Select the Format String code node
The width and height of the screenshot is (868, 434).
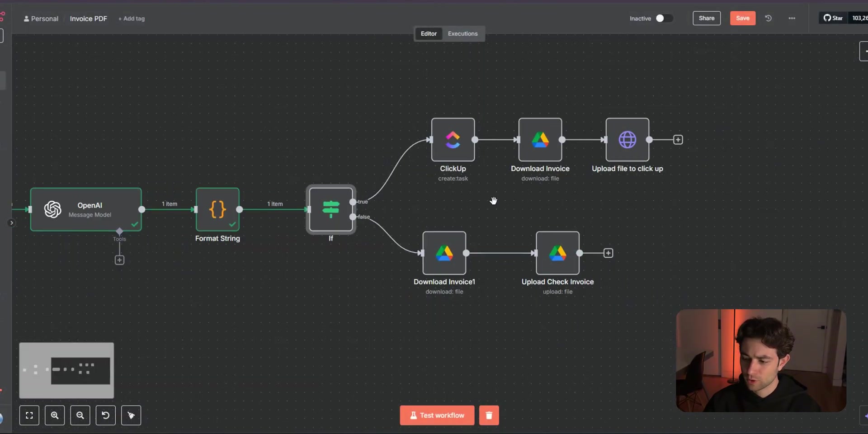(217, 209)
